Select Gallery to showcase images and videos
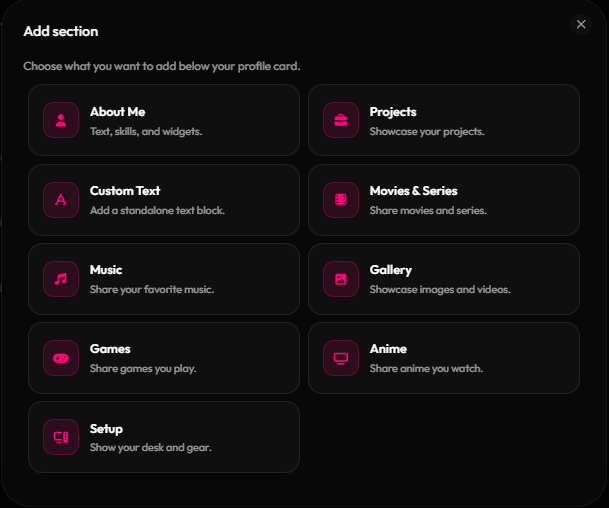This screenshot has height=508, width=609. [444, 279]
